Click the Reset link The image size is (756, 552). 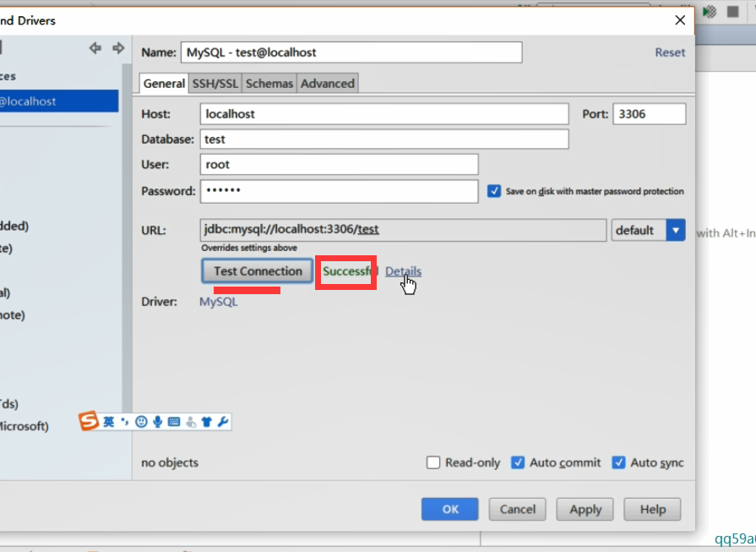point(670,52)
